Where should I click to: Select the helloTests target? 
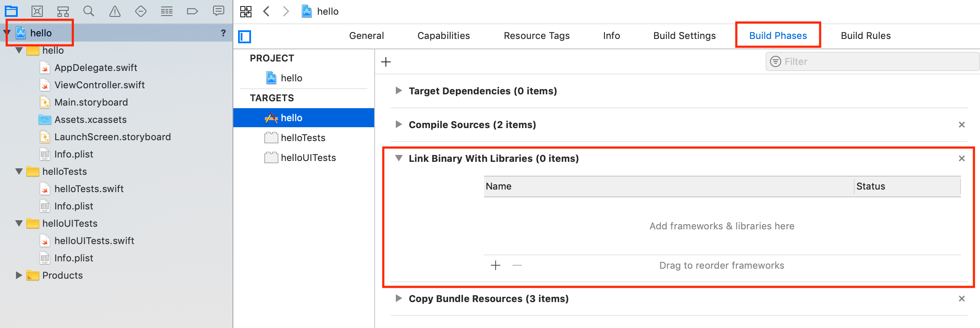click(x=304, y=138)
